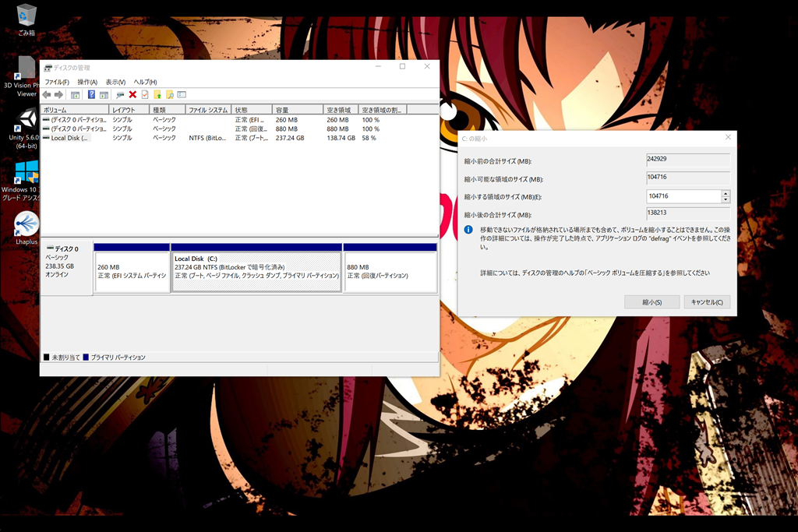Screen dimensions: 798x532
Task: Sort by the レイアウト column header
Action: click(129, 110)
